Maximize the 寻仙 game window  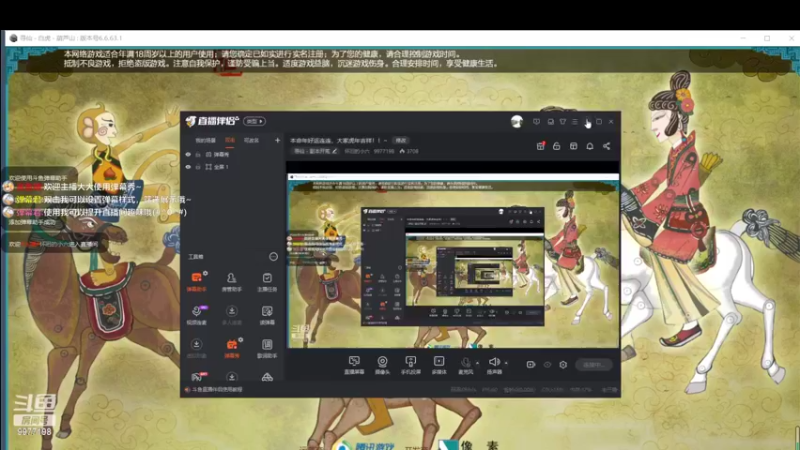(x=767, y=38)
